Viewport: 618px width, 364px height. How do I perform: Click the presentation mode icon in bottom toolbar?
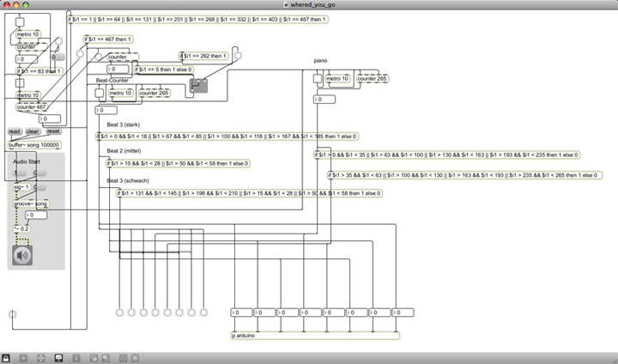pyautogui.click(x=58, y=356)
